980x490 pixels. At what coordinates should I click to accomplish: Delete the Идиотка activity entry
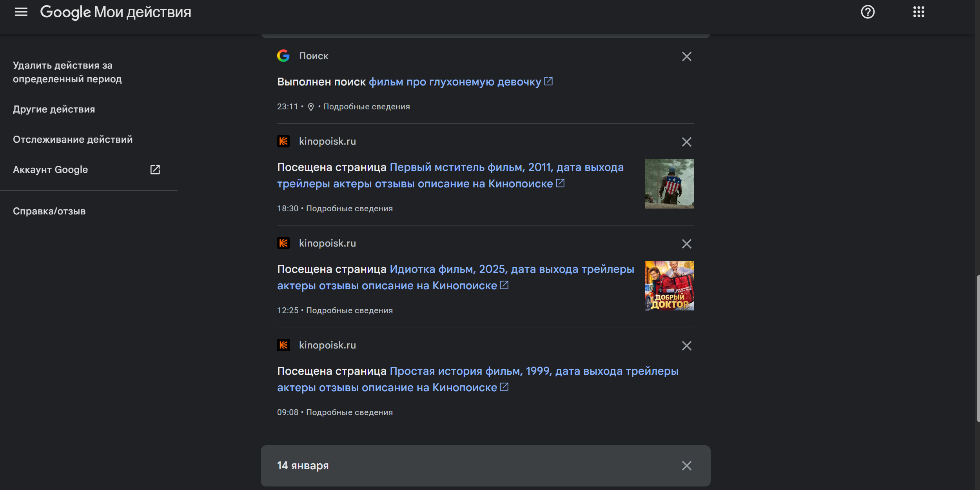[687, 244]
